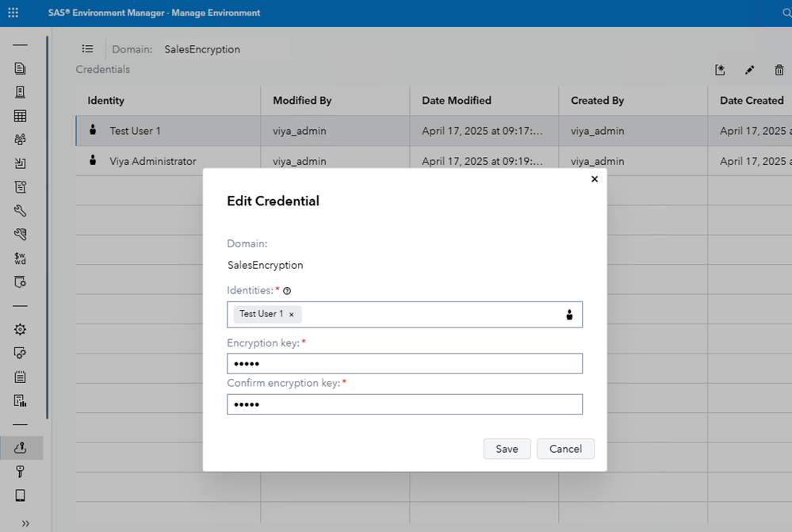The width and height of the screenshot is (792, 532).
Task: Open the Configuration gear icon in sidebar
Action: [x=20, y=329]
